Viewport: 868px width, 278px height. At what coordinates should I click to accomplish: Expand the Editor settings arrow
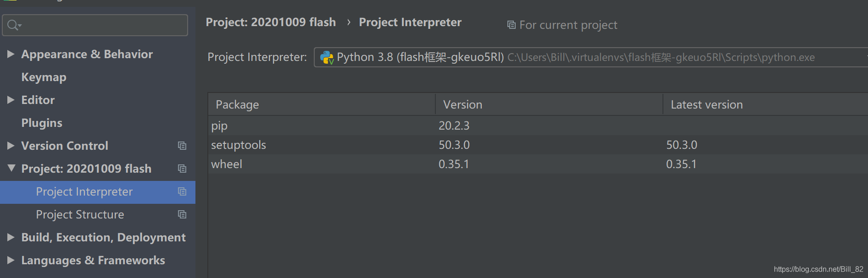(11, 100)
